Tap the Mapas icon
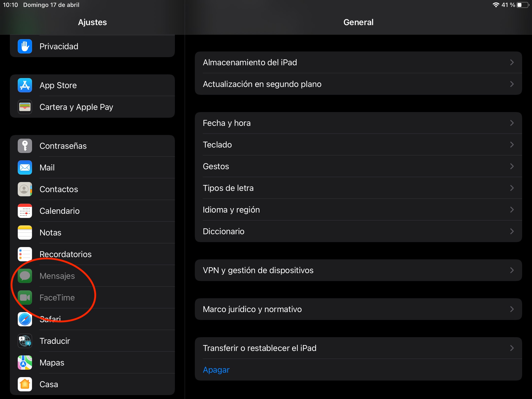This screenshot has width=532, height=399. (25, 363)
